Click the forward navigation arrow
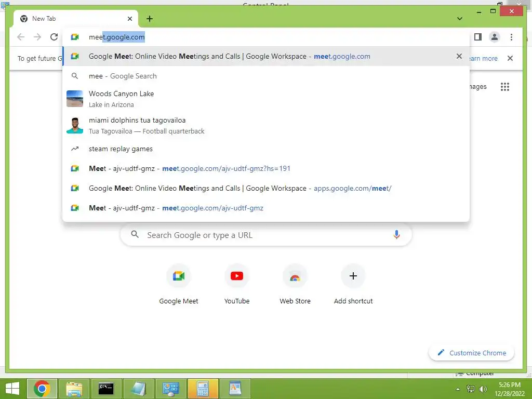 coord(37,37)
